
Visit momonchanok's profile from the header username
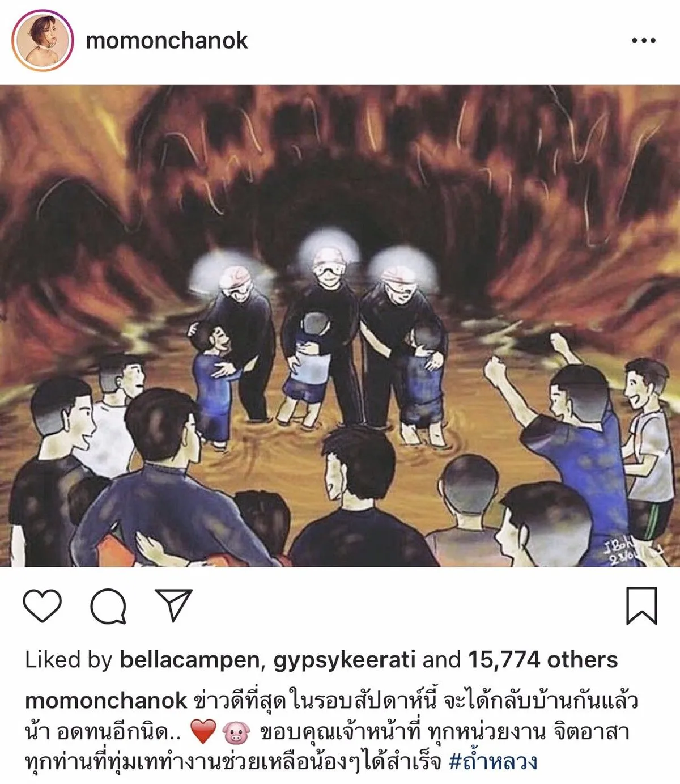point(167,41)
